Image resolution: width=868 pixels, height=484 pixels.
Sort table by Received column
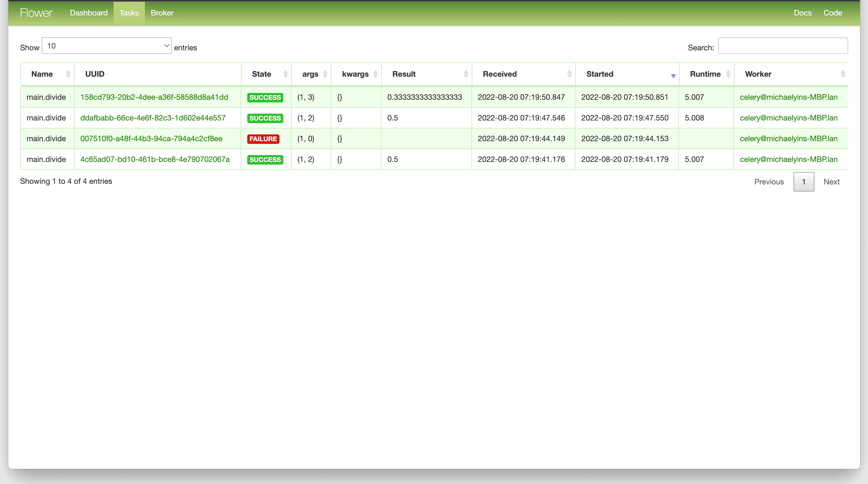pos(524,74)
